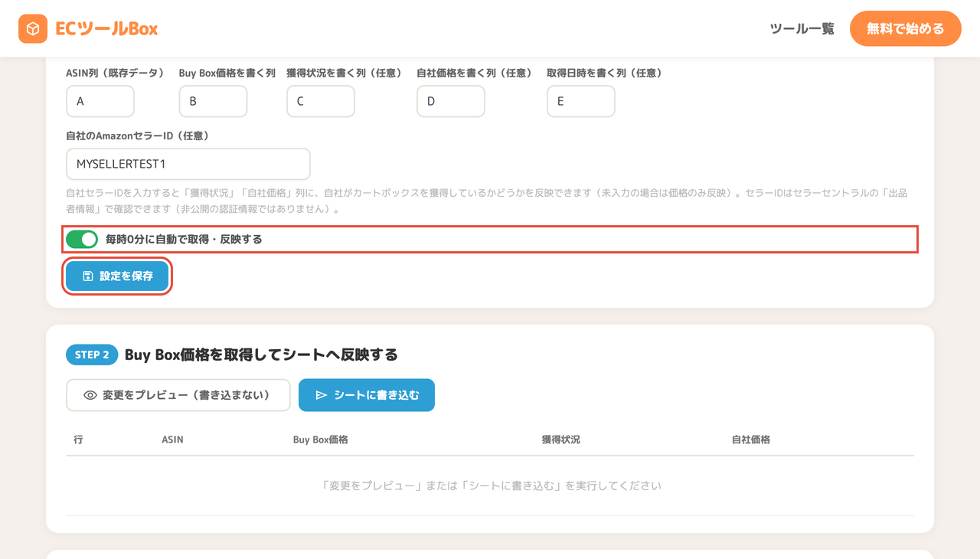The image size is (980, 559).
Task: Click the 無料で始める button
Action: pyautogui.click(x=905, y=29)
